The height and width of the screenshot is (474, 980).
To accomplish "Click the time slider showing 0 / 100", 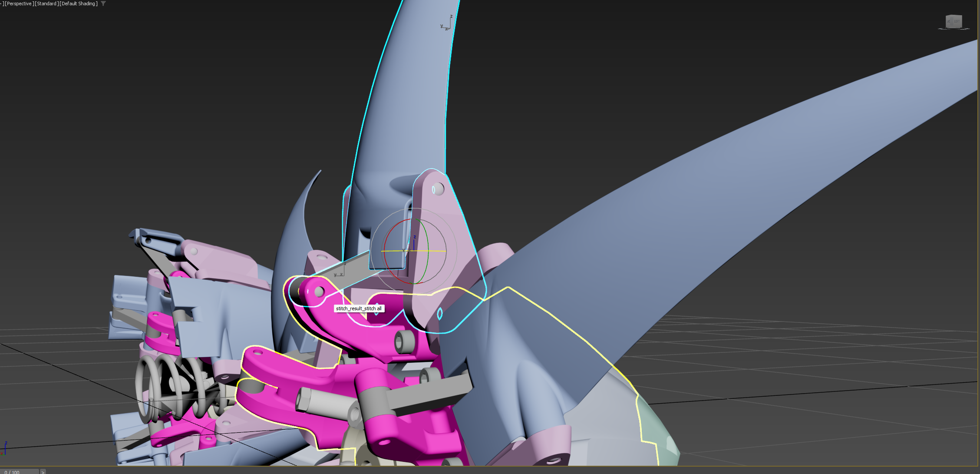I will click(x=20, y=471).
